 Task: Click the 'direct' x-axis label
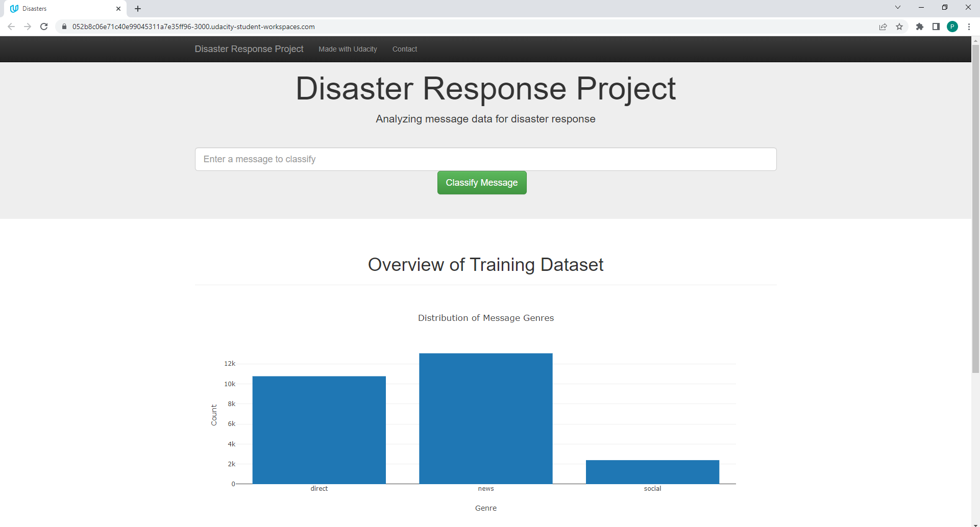coord(319,489)
